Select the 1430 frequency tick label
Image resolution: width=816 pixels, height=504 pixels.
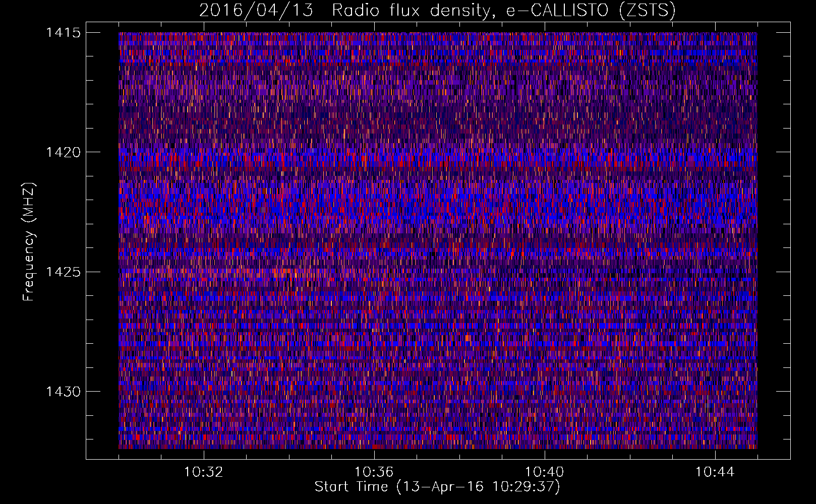(64, 392)
